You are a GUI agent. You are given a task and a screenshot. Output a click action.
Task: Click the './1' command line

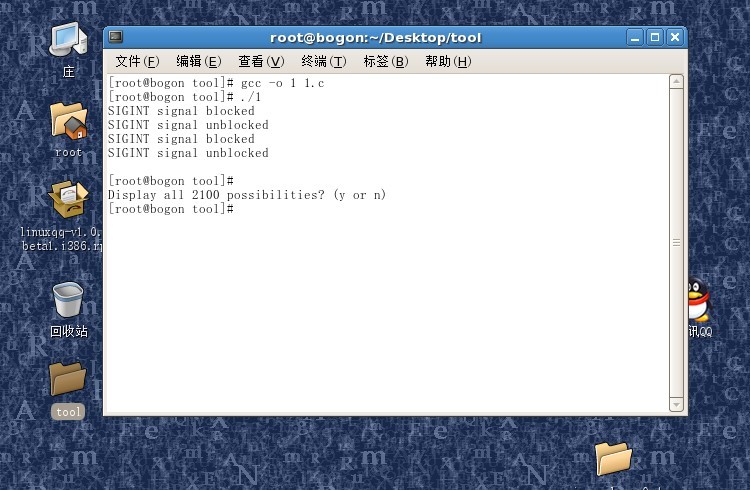tap(185, 97)
